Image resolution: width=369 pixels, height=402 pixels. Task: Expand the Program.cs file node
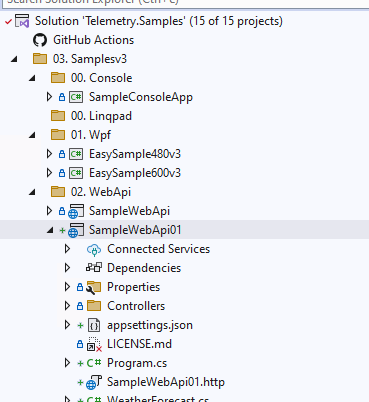[67, 363]
